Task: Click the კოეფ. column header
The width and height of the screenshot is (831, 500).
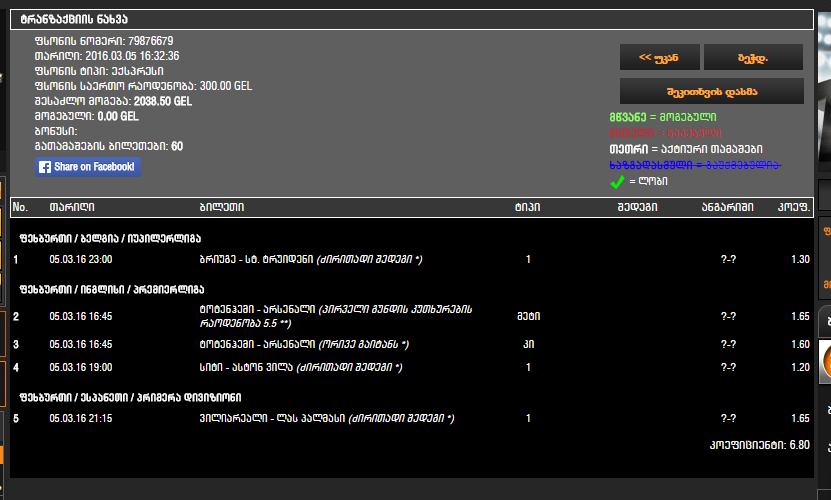Action: coord(794,207)
